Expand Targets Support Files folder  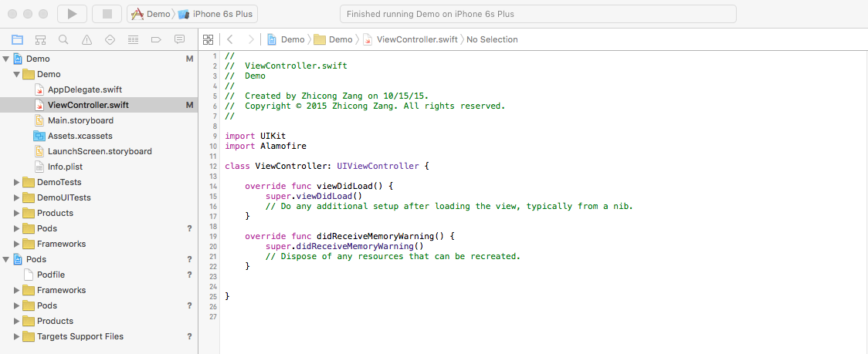point(17,336)
